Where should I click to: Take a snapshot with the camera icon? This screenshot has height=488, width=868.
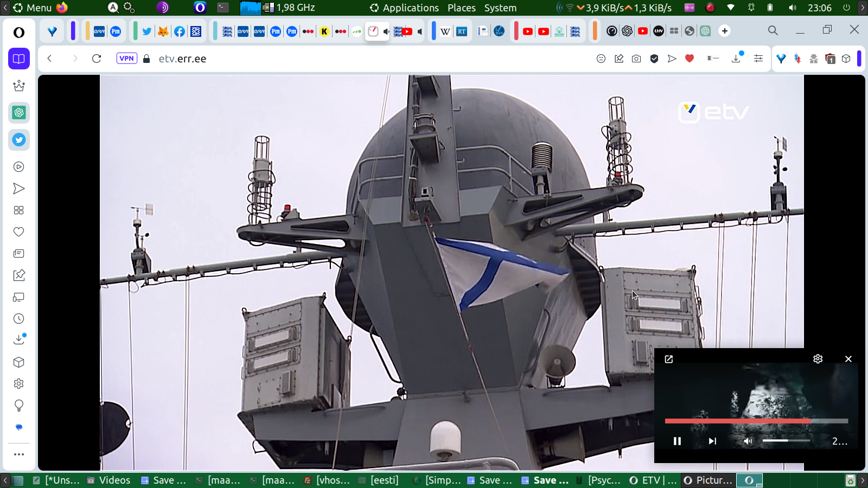pyautogui.click(x=636, y=59)
